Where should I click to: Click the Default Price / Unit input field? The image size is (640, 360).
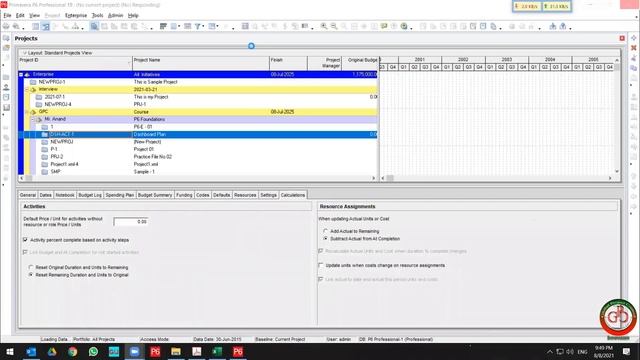coord(131,222)
